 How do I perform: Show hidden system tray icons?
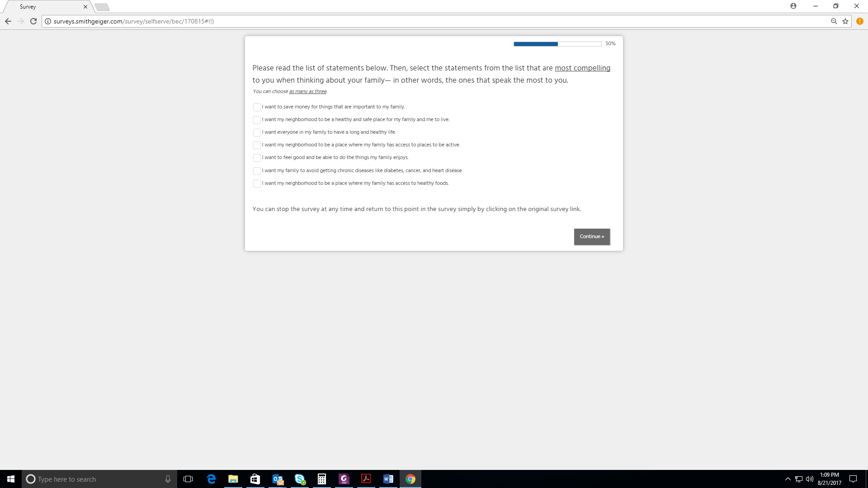click(x=788, y=479)
